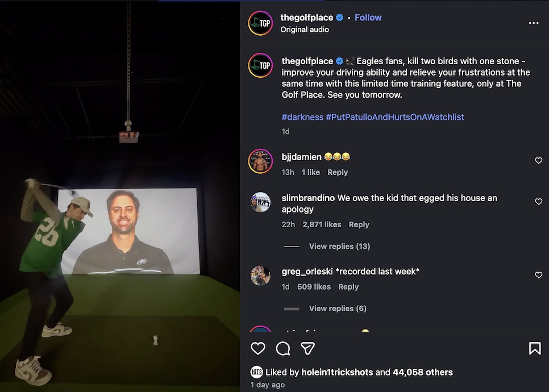Open bjjdamien's profile avatar
Image resolution: width=549 pixels, height=392 pixels.
[260, 161]
